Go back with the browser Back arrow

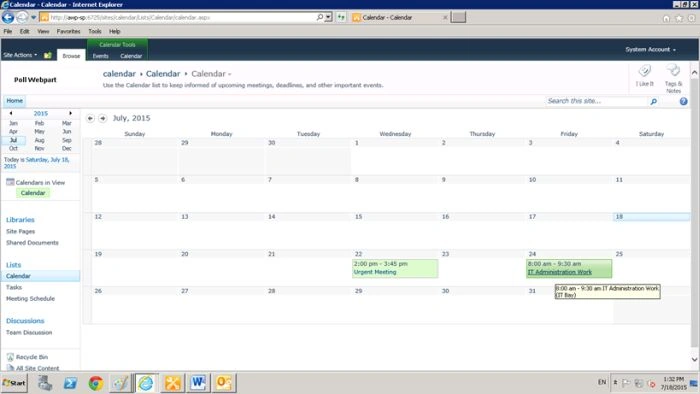(8, 17)
